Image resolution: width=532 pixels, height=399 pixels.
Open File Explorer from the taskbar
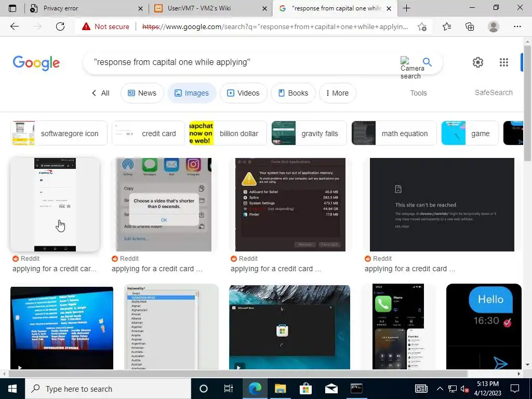pos(280,389)
